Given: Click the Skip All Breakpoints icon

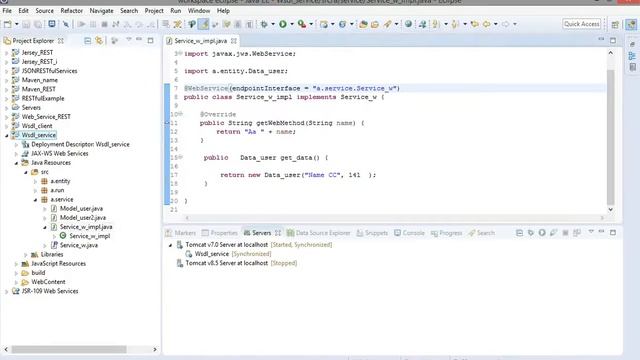Looking at the screenshot, I should (66, 24).
